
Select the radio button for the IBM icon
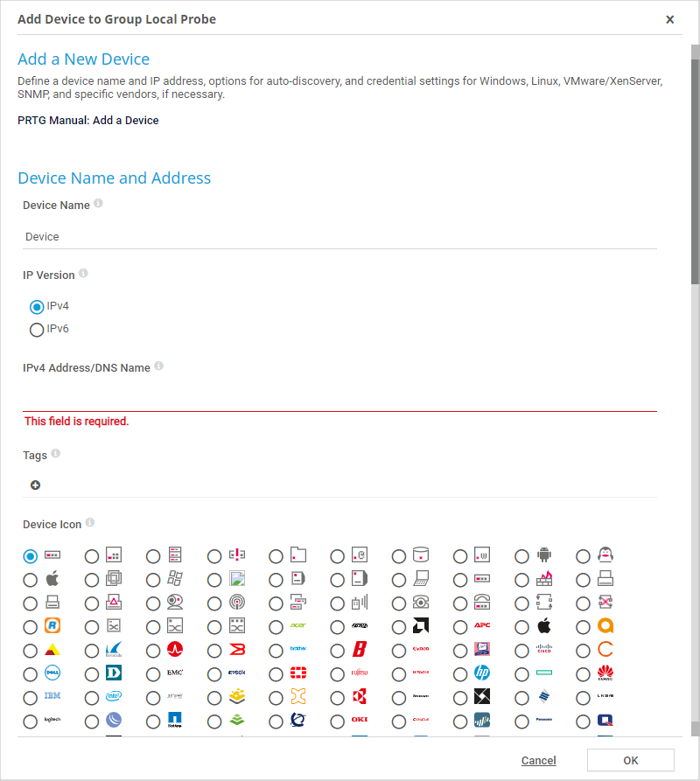point(31,697)
